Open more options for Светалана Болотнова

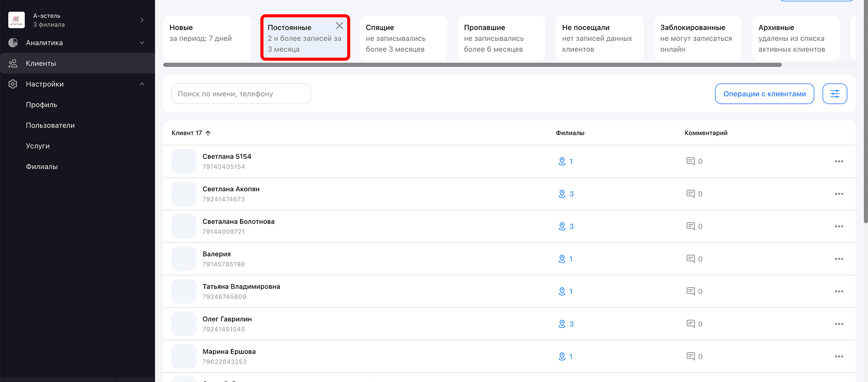click(x=839, y=226)
